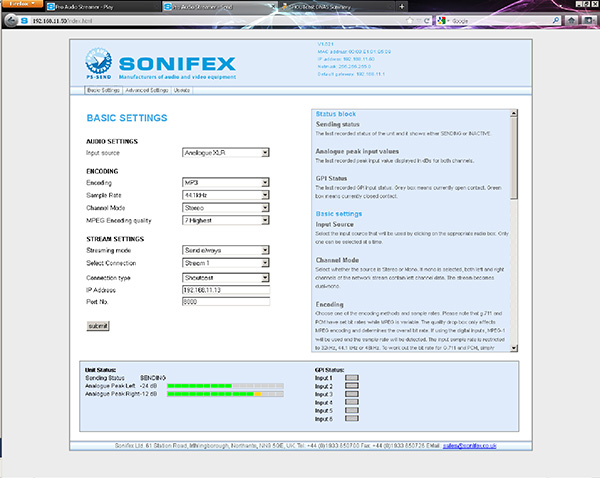Switch to the Pro Audio Streamer - Send tab

point(219,7)
